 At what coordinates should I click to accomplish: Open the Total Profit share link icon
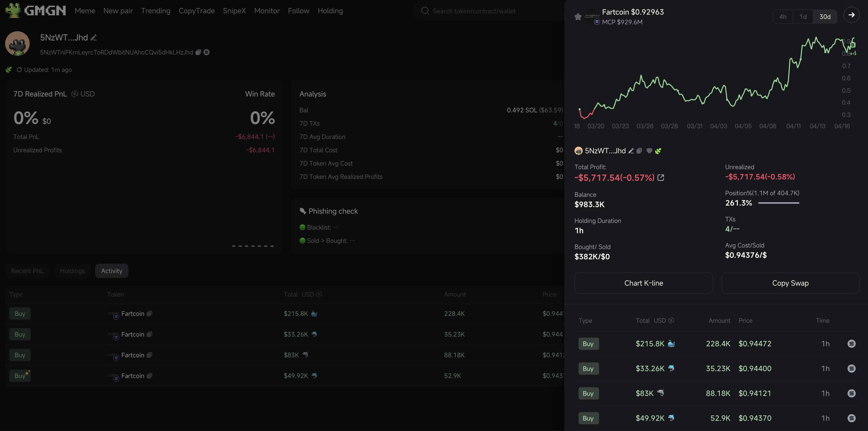click(661, 178)
